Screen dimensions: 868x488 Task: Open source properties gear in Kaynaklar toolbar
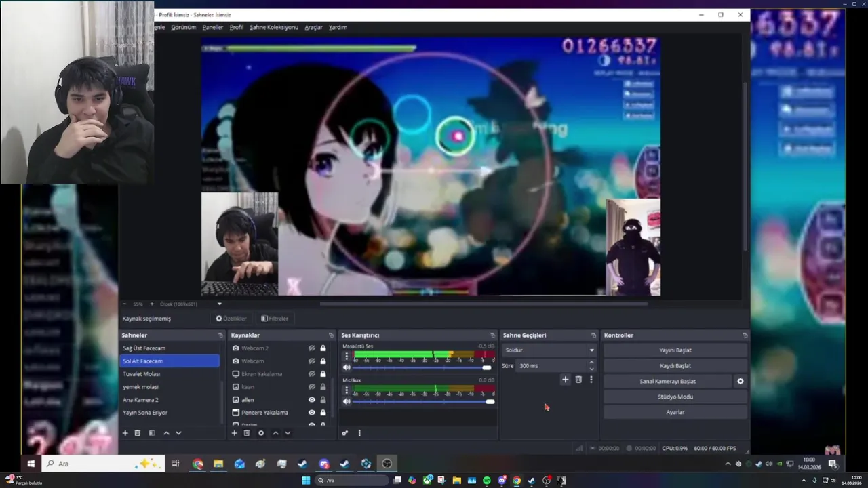[261, 433]
